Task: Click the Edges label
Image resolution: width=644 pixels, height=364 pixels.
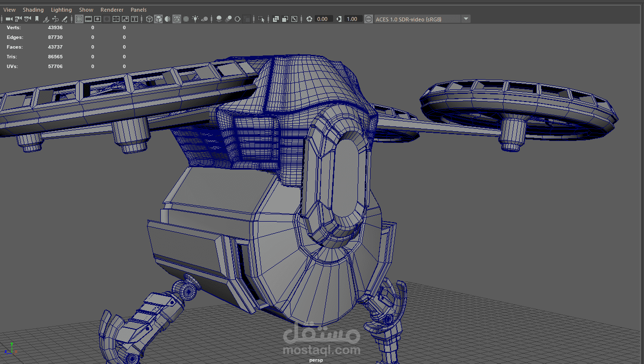Action: click(15, 37)
